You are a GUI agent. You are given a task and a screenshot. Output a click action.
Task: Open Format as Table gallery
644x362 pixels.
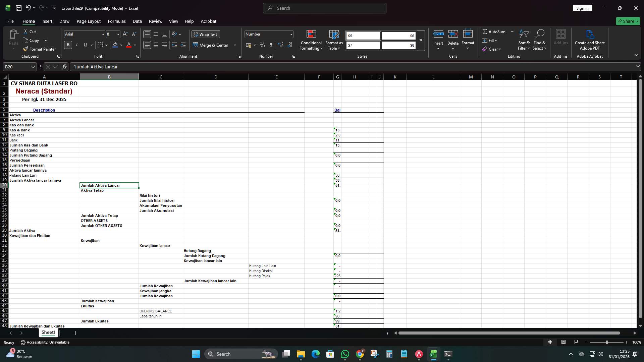pos(334,40)
